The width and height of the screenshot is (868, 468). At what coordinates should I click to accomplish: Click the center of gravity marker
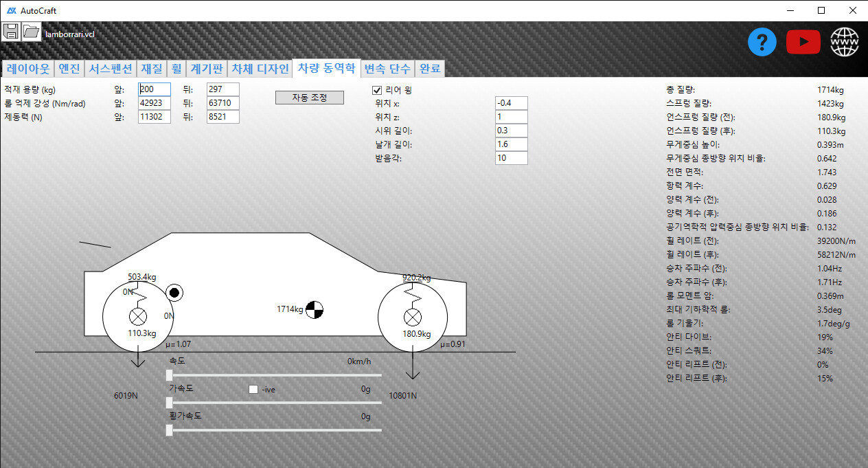pyautogui.click(x=314, y=310)
